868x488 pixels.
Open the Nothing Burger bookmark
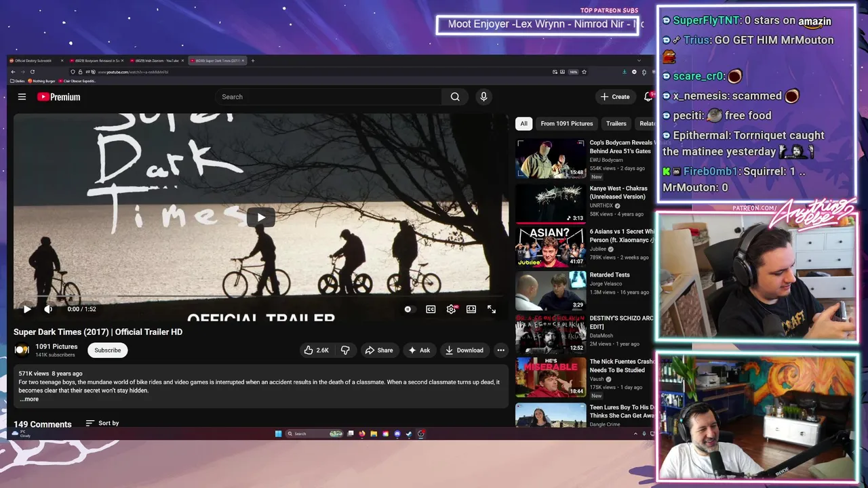[41, 81]
